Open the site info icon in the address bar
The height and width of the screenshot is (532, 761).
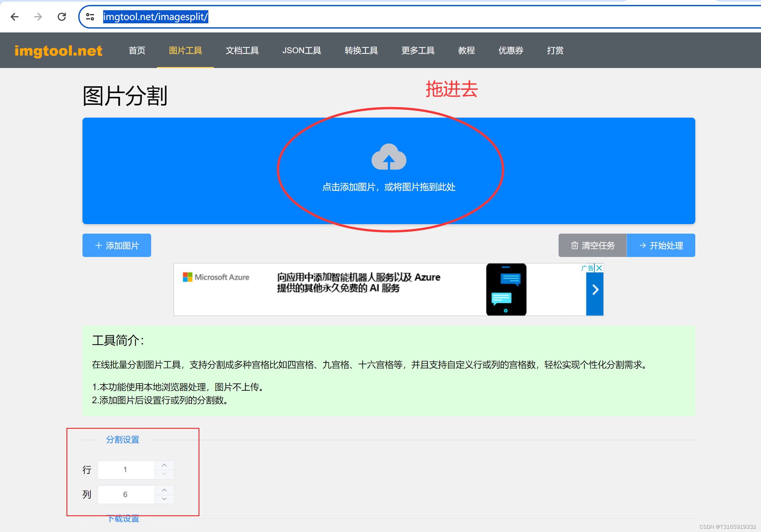click(90, 16)
